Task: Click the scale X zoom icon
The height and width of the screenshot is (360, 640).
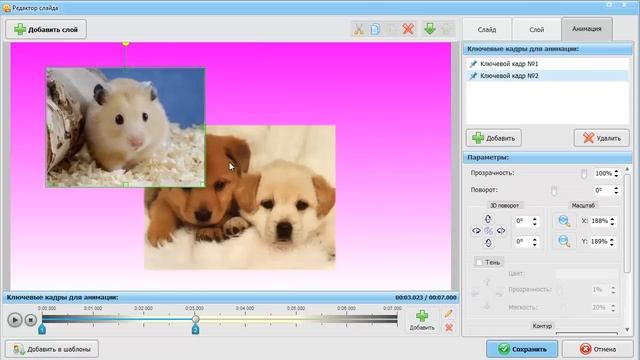Action: tap(564, 221)
